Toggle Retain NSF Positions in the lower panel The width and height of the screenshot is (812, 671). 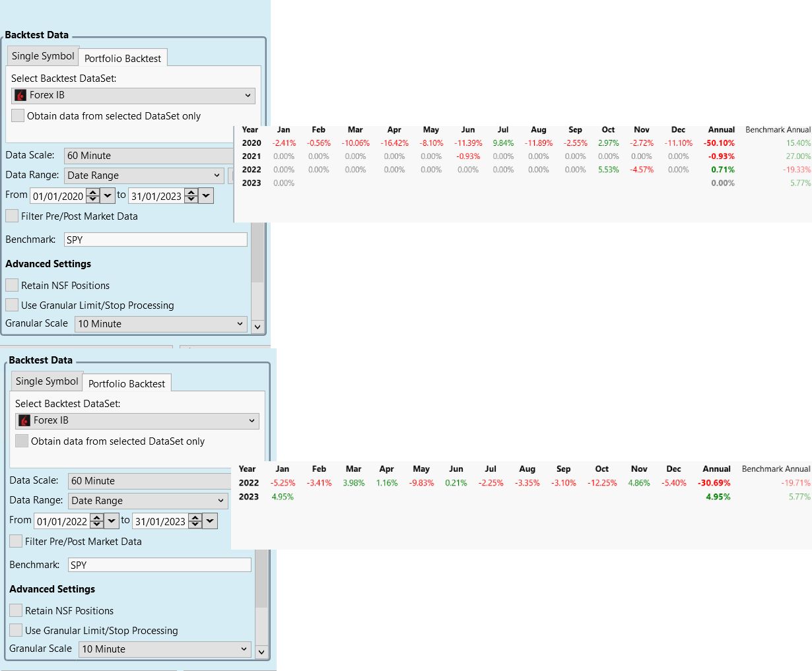(x=16, y=611)
